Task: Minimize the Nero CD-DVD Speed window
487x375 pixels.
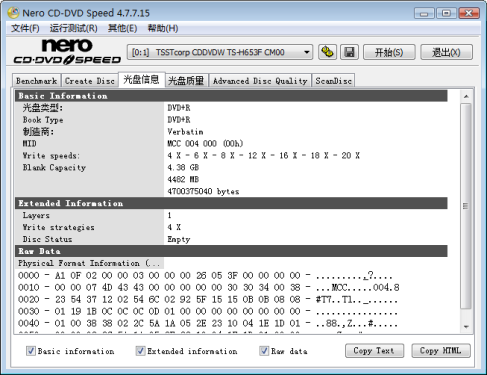Action: [424, 13]
